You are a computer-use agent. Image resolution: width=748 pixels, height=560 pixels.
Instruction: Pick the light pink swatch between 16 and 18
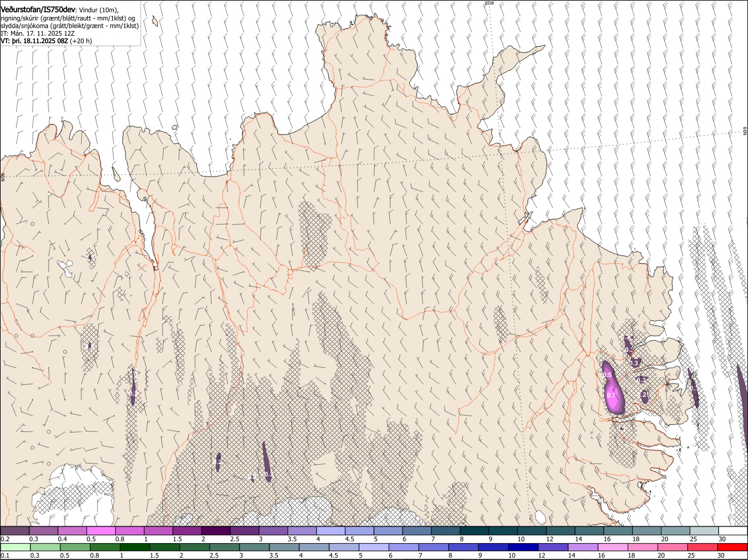click(x=612, y=547)
